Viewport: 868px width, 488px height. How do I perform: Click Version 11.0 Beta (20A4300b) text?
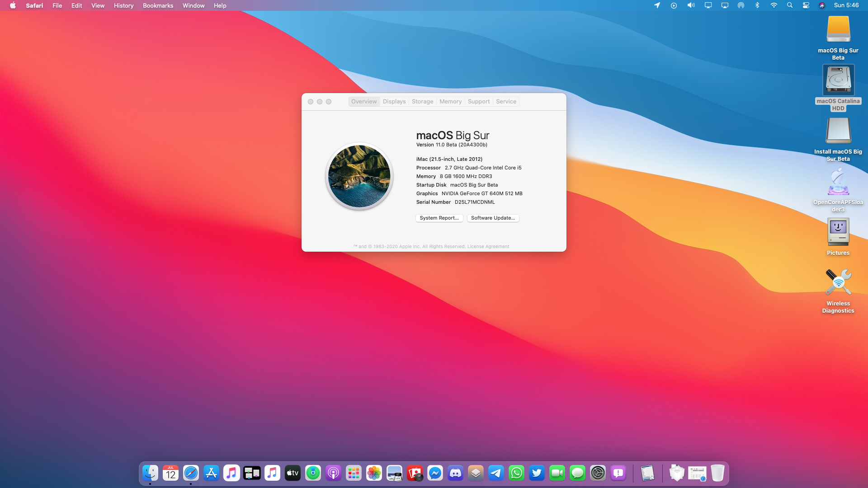pyautogui.click(x=452, y=145)
